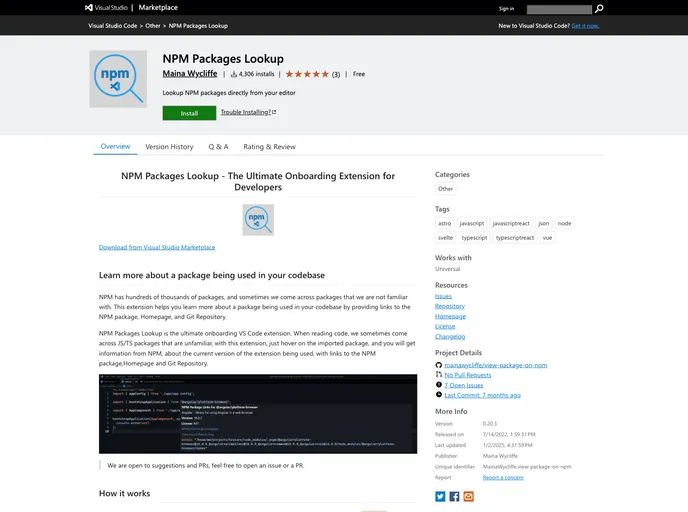This screenshot has width=688, height=512.
Task: Select the json tag
Action: click(x=544, y=223)
